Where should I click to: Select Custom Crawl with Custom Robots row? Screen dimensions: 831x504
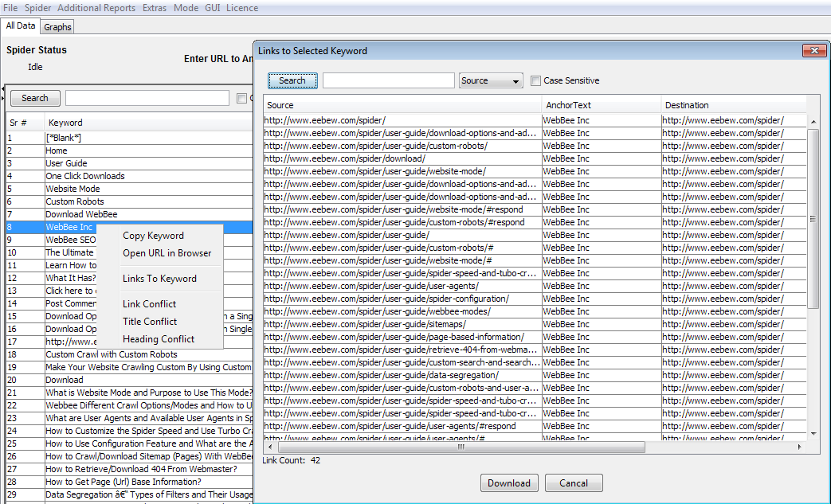tap(129, 354)
